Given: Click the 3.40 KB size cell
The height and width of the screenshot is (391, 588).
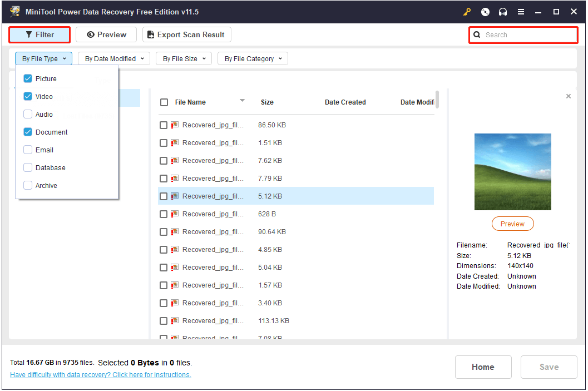Looking at the screenshot, I should 270,303.
